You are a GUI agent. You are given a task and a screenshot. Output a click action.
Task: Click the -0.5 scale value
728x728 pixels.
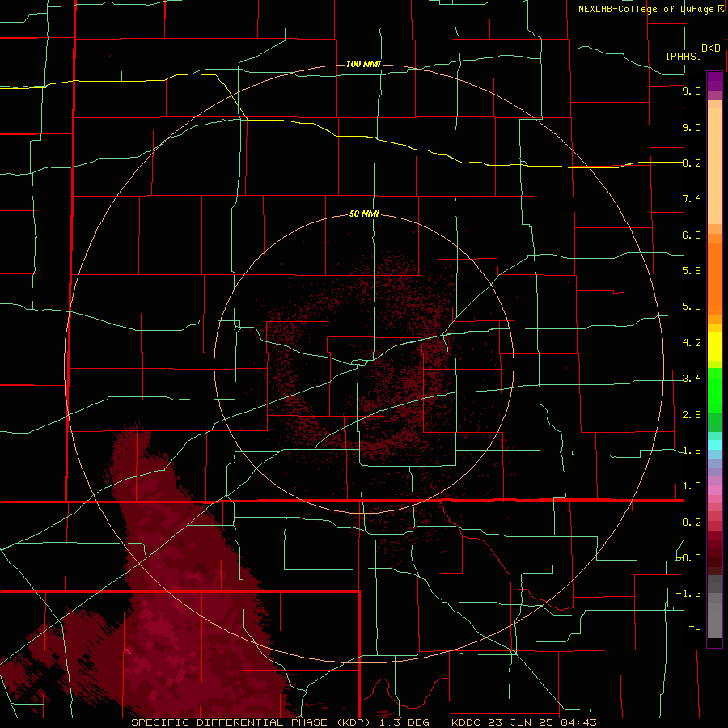click(x=689, y=558)
